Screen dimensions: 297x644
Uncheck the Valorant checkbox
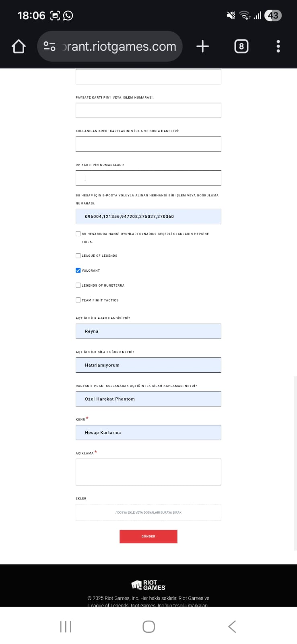(x=78, y=270)
